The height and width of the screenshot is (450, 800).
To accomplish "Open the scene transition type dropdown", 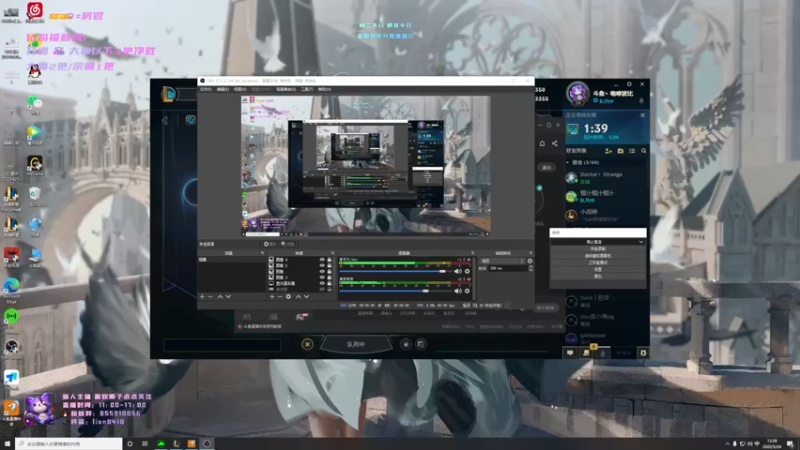I will (x=503, y=261).
